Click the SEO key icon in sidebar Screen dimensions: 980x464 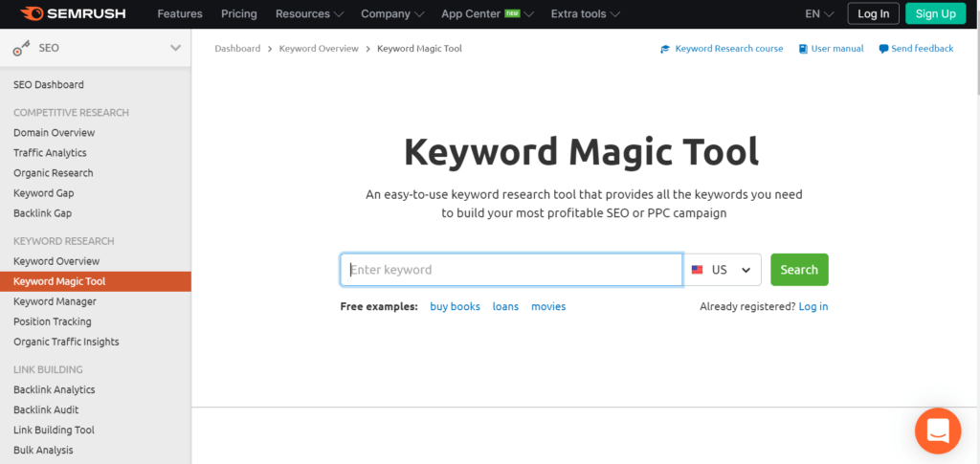click(x=20, y=48)
